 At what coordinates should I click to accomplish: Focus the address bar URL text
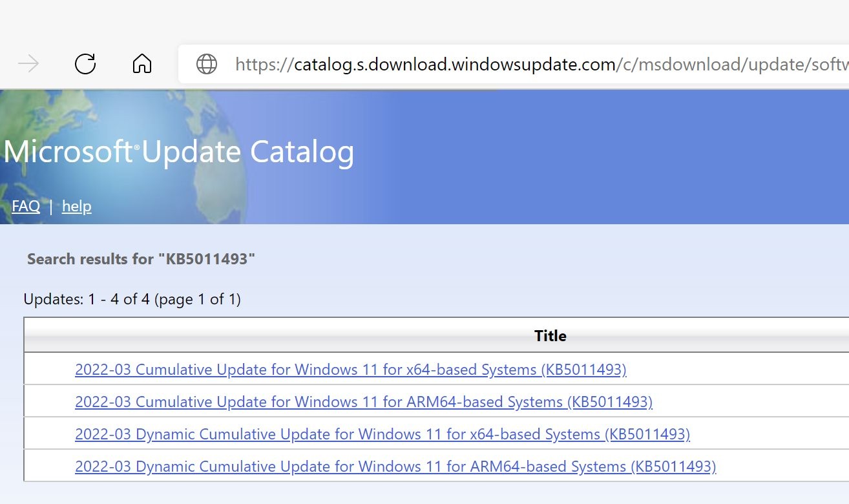(541, 64)
